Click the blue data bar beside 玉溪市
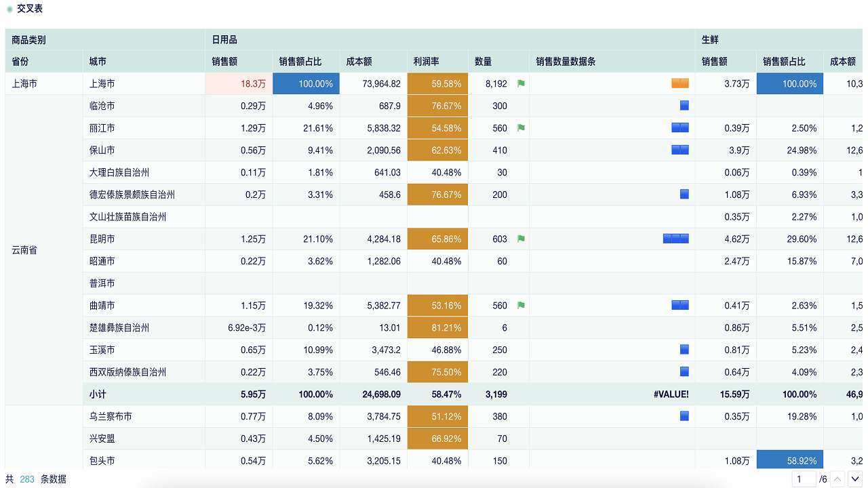The image size is (868, 488). pyautogui.click(x=684, y=349)
